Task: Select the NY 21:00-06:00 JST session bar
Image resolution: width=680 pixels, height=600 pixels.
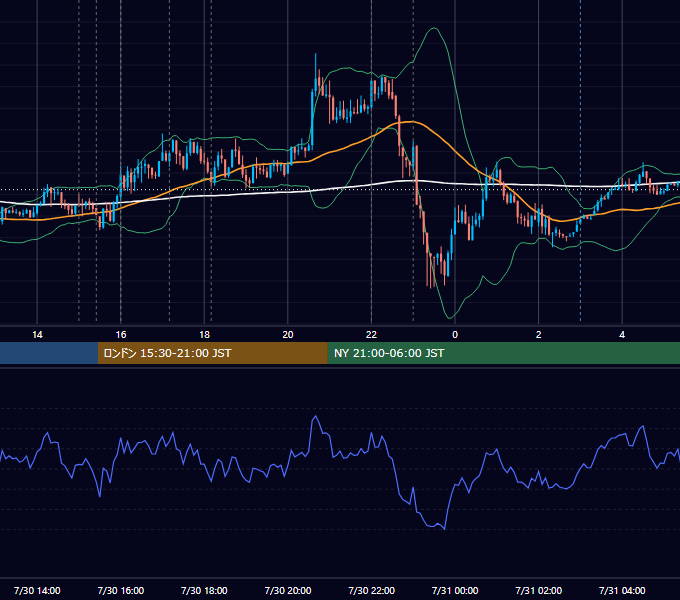Action: tap(503, 353)
